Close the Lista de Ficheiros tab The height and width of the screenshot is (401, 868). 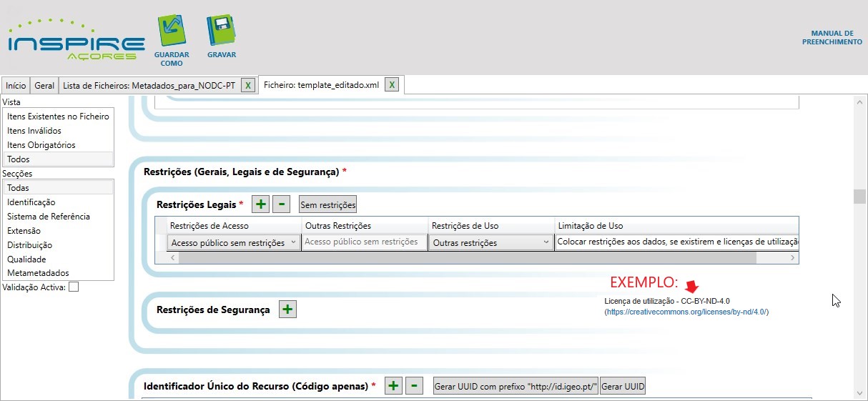[247, 86]
